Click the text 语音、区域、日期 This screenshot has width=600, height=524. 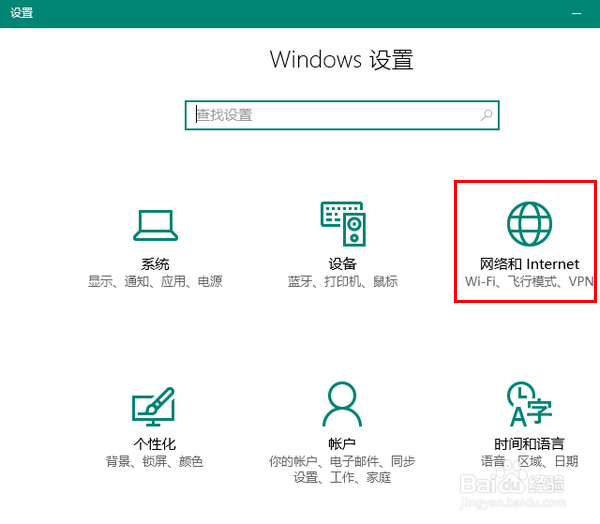[x=529, y=461]
